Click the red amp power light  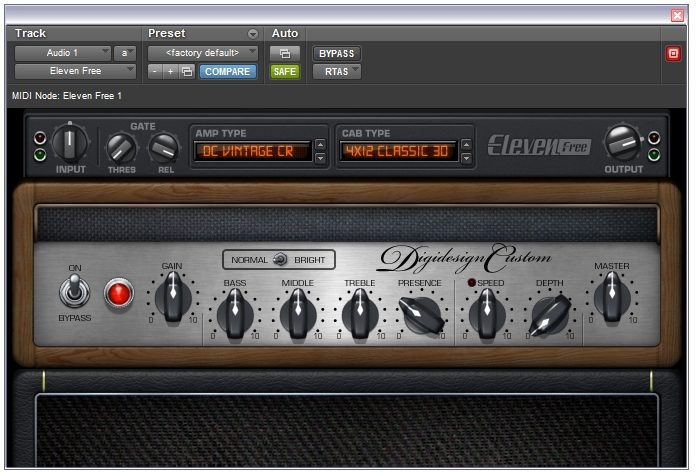pos(119,294)
